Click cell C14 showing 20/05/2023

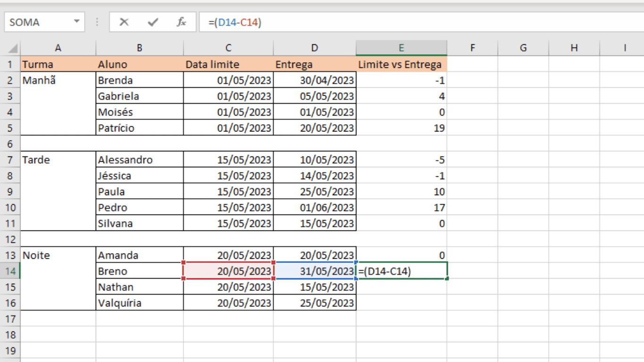[x=228, y=271]
